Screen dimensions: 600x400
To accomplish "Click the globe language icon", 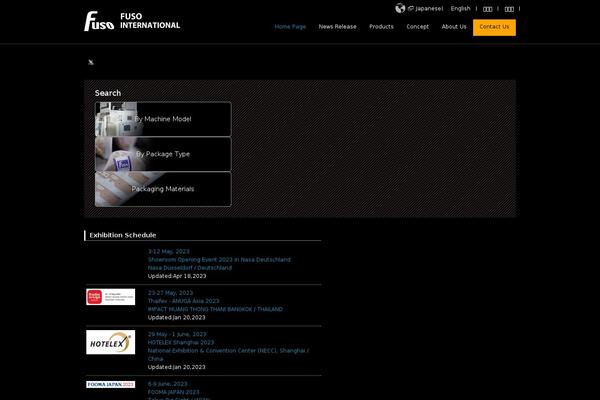I will [400, 8].
